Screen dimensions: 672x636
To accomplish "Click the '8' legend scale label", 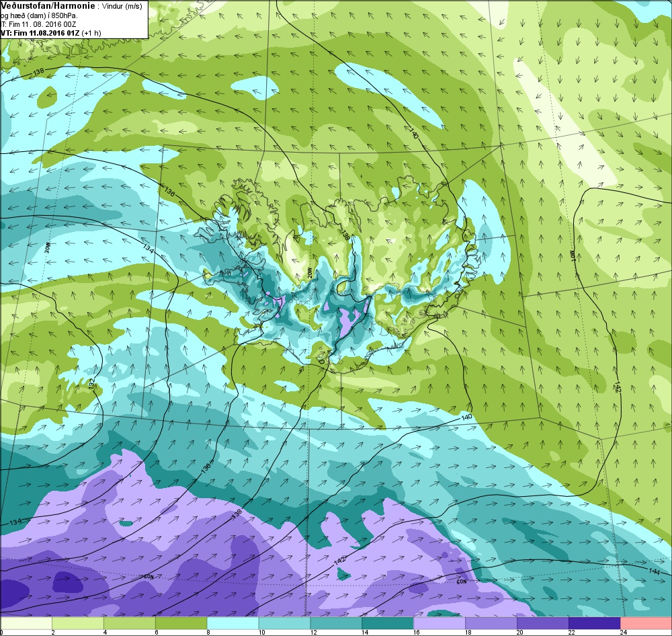I will pos(208,633).
